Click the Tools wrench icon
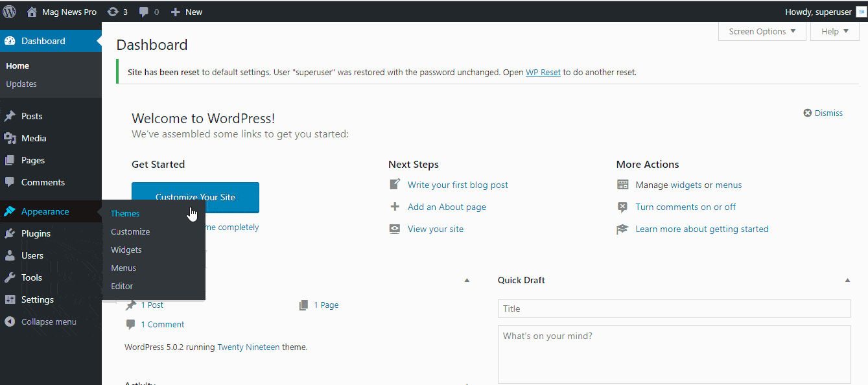 pos(10,277)
